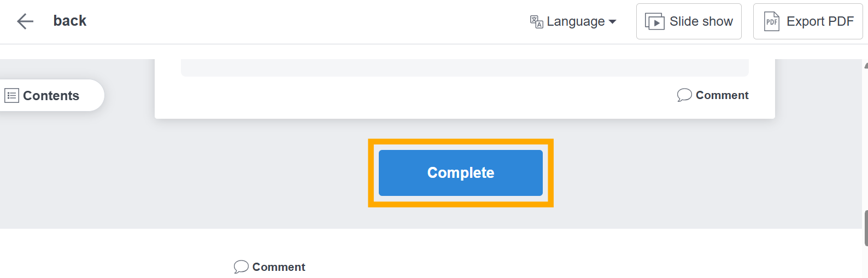Click the "back" text label
868x278 pixels.
point(70,21)
